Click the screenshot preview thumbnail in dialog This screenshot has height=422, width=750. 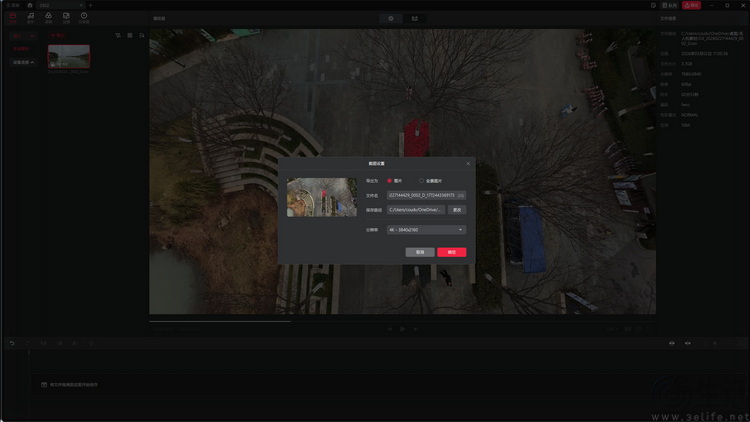point(321,197)
